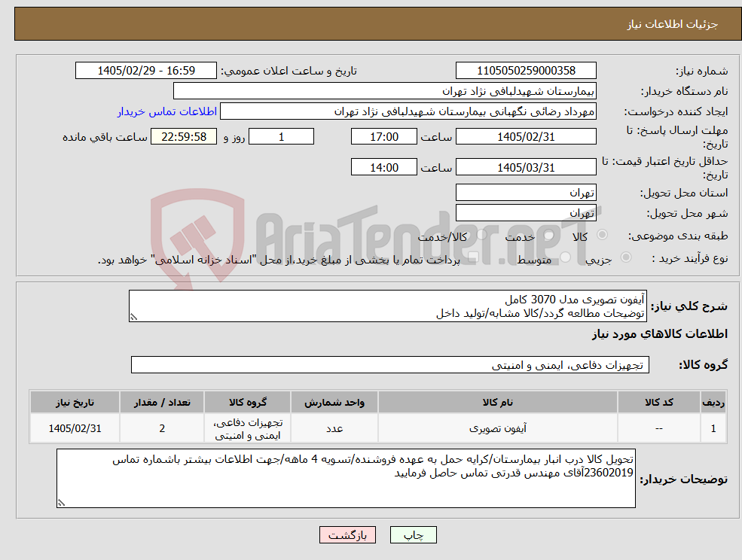Select the خدمت radio button
Viewport: 742px width, 560px height.
[549, 235]
